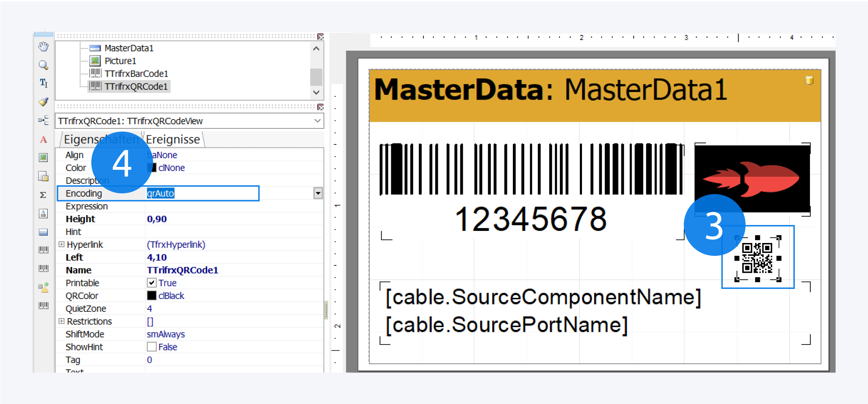Screen dimensions: 868x404
Task: Expand the Restrictions property node
Action: (x=61, y=321)
